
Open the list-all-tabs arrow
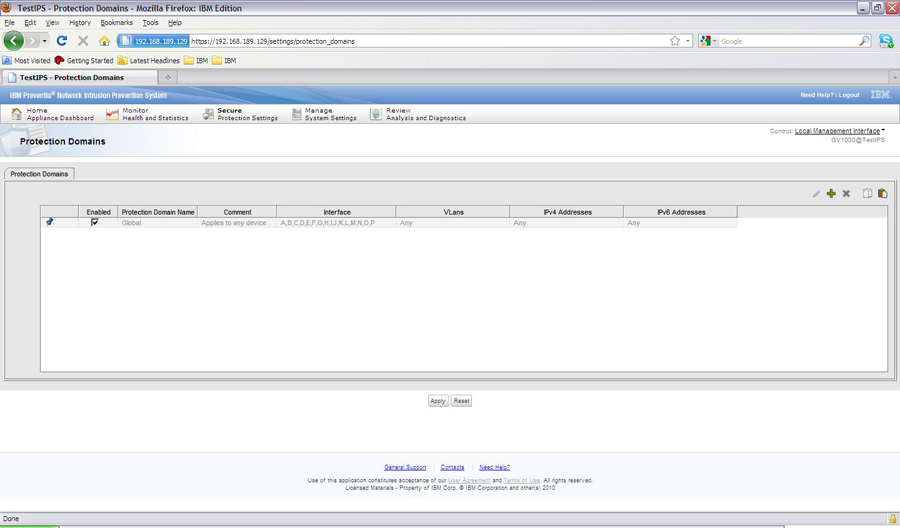tap(894, 77)
